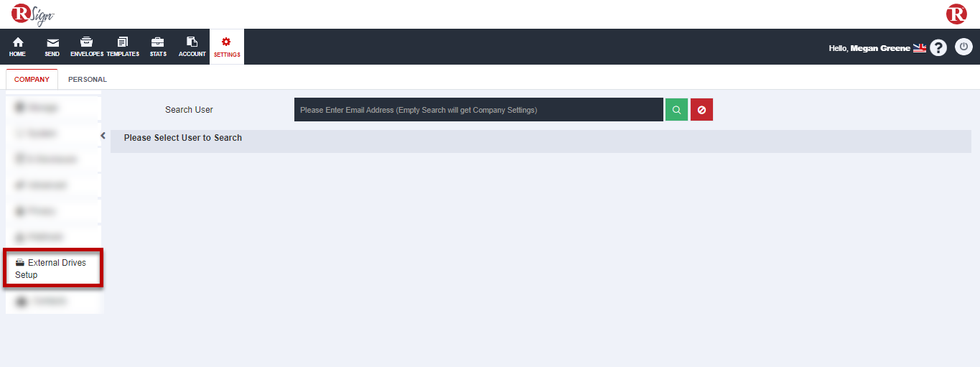
Task: Open External Drives Setup menu item
Action: click(53, 269)
